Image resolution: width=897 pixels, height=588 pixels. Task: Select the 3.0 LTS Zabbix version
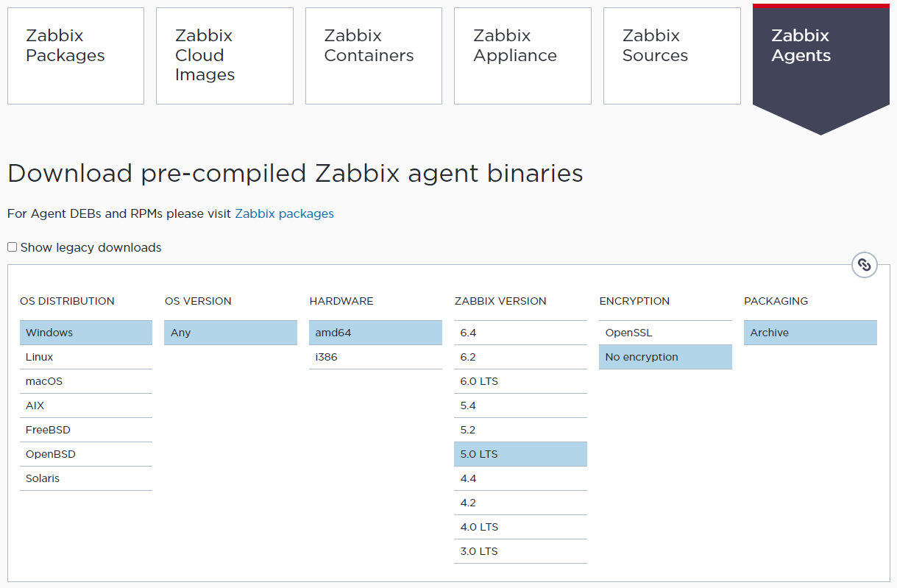(x=520, y=551)
